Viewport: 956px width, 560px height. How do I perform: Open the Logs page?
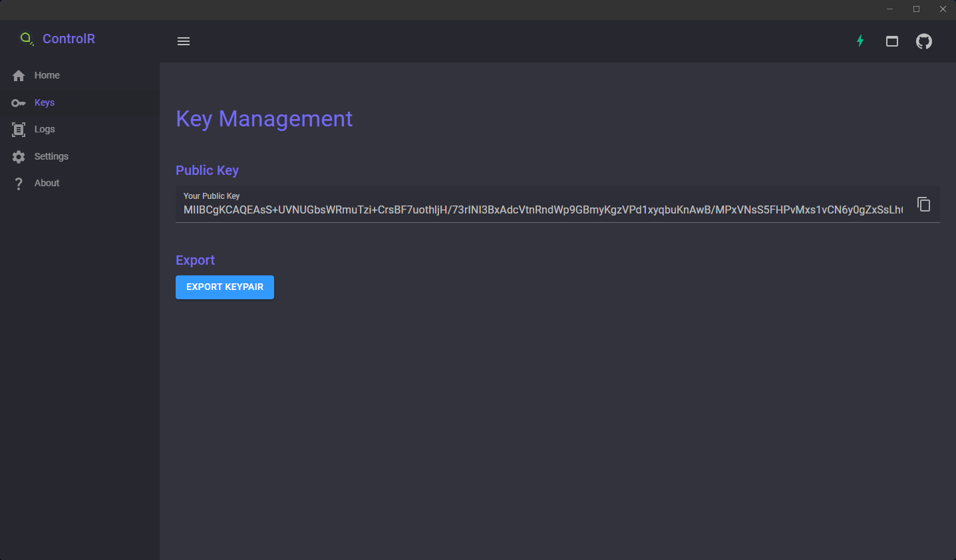click(x=80, y=130)
